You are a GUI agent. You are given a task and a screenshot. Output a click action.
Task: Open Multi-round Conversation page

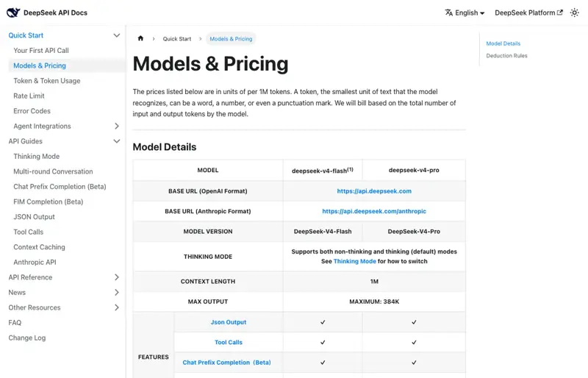click(53, 171)
